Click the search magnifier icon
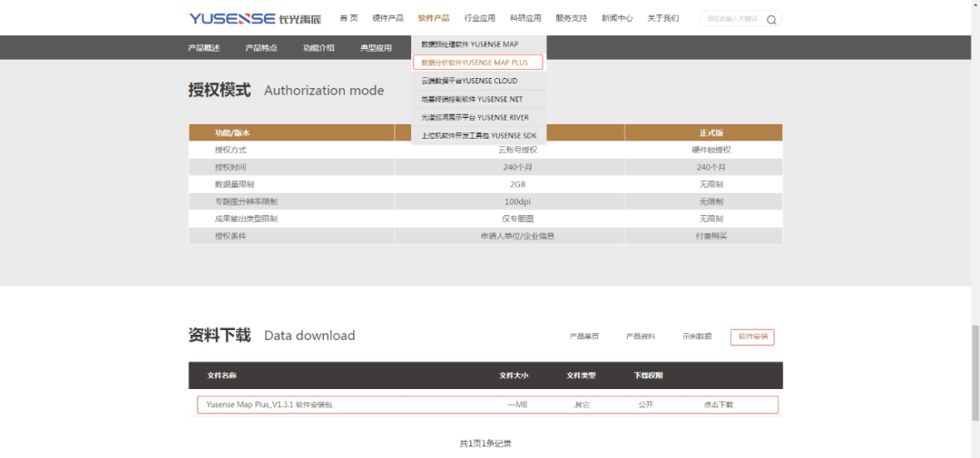The image size is (980, 458). pos(771,19)
